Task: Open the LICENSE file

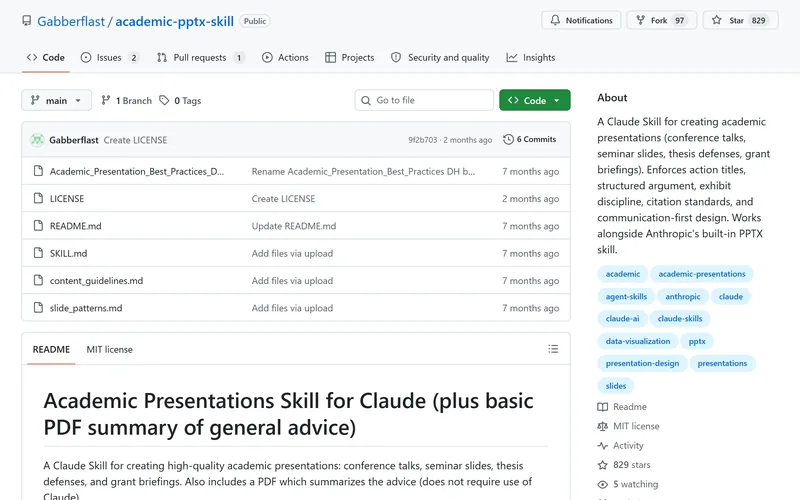Action: 67,198
